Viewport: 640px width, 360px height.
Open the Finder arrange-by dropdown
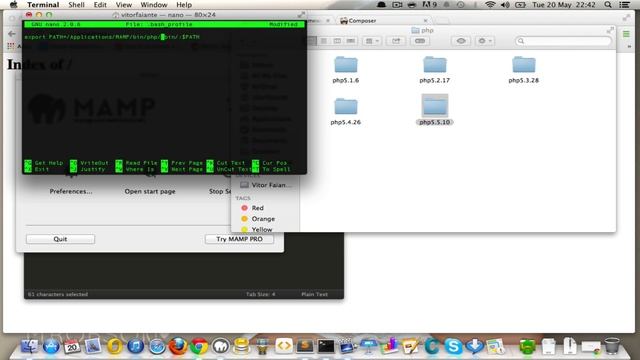coord(372,41)
